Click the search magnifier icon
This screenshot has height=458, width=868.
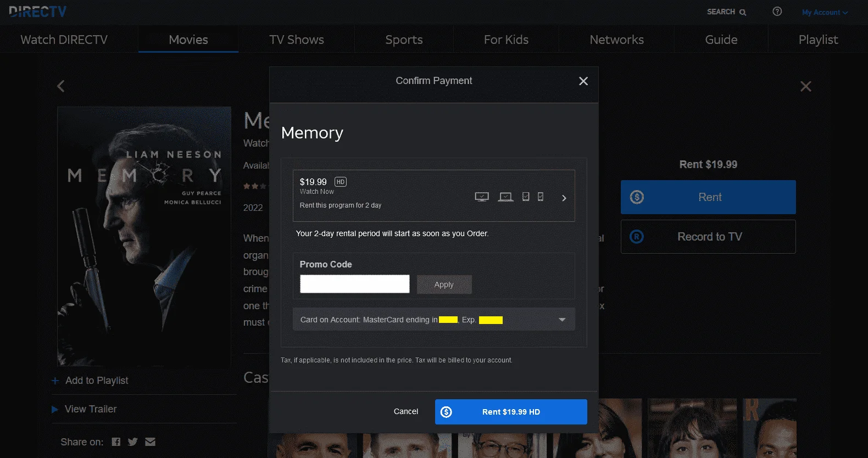pos(743,12)
